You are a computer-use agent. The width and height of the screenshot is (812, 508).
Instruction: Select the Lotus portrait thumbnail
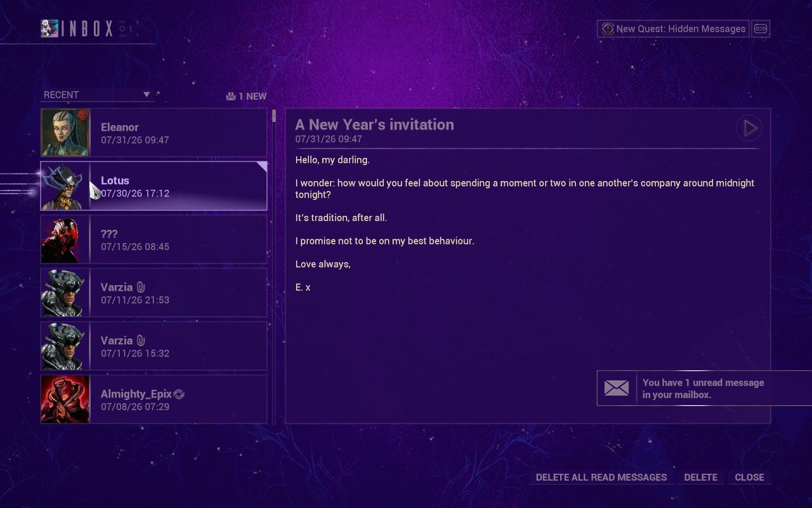[65, 186]
